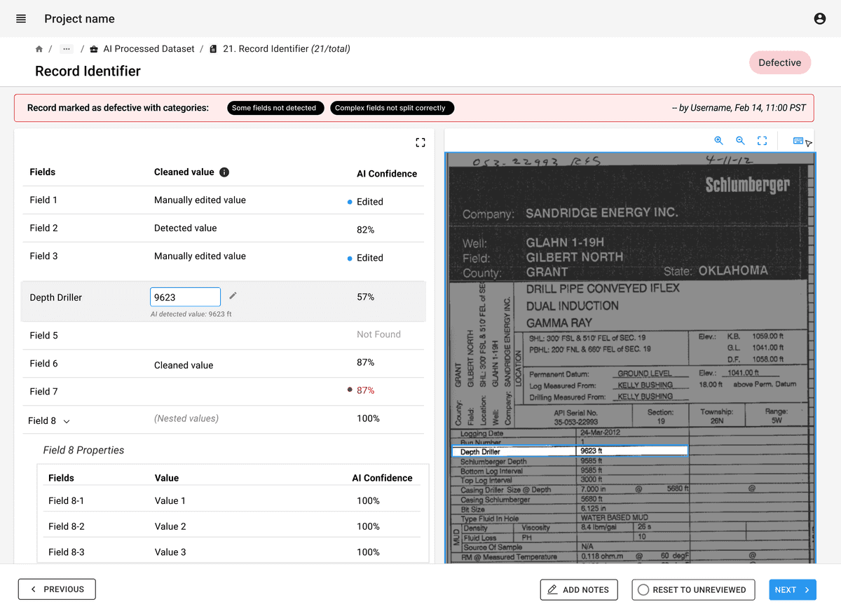Click the 21. Record Identifier breadcrumb
This screenshot has width=841, height=616.
pos(287,49)
